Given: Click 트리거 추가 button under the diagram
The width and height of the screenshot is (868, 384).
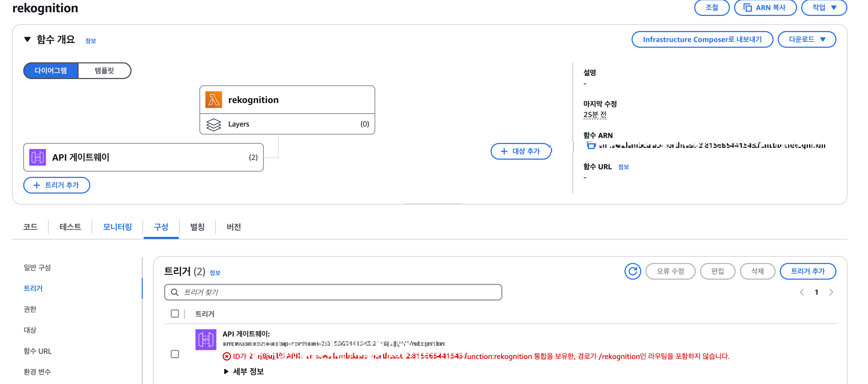Looking at the screenshot, I should (57, 185).
